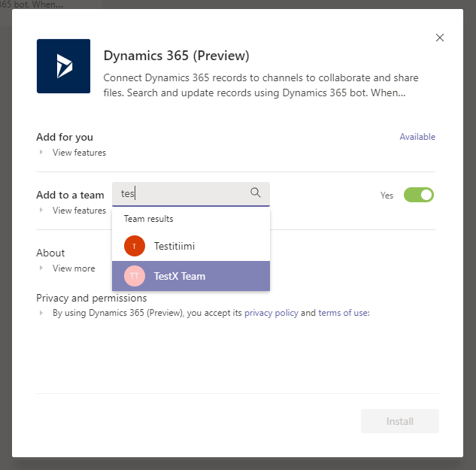Expand the triangle under Add to a team

point(42,211)
